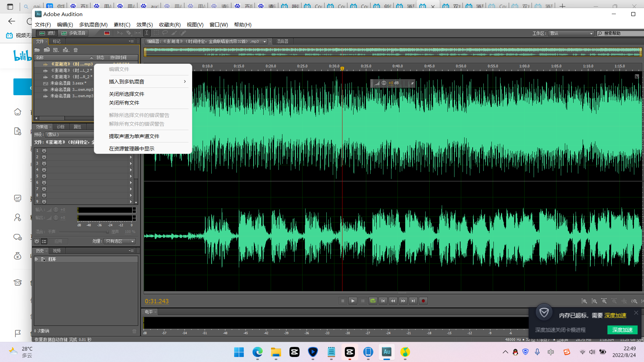644x362 pixels.
Task: Click the 混合 dry/wet slider
Action: click(x=84, y=232)
